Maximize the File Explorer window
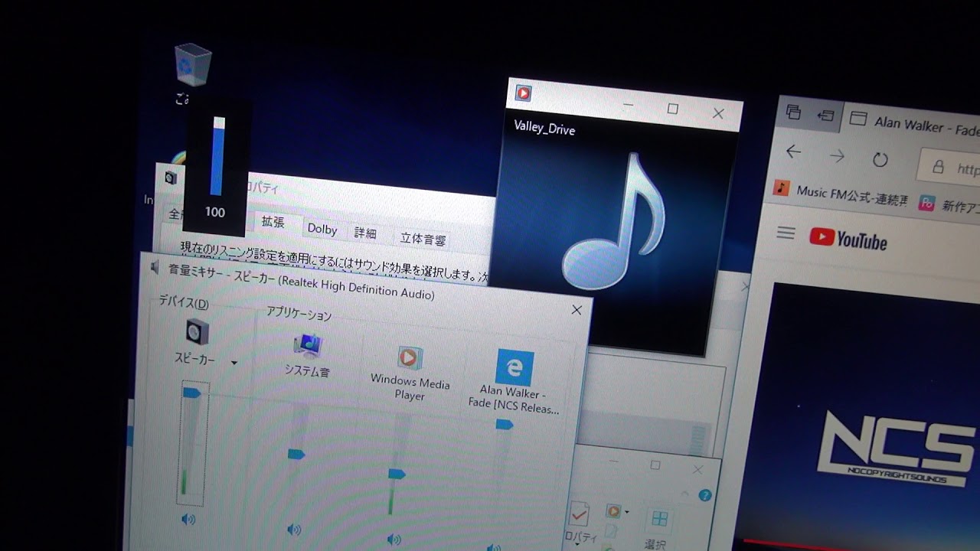This screenshot has width=980, height=551. click(655, 465)
